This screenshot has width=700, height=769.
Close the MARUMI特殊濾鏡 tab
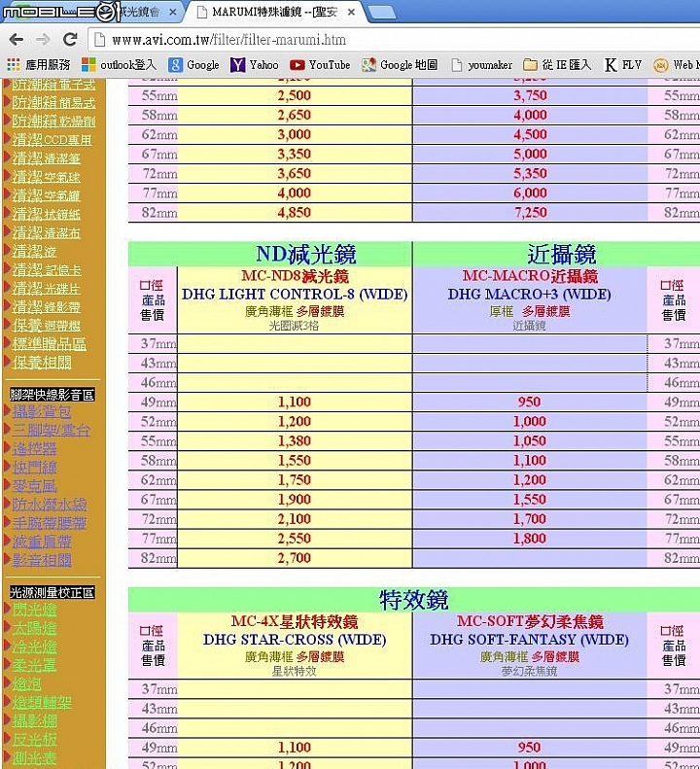pos(351,13)
